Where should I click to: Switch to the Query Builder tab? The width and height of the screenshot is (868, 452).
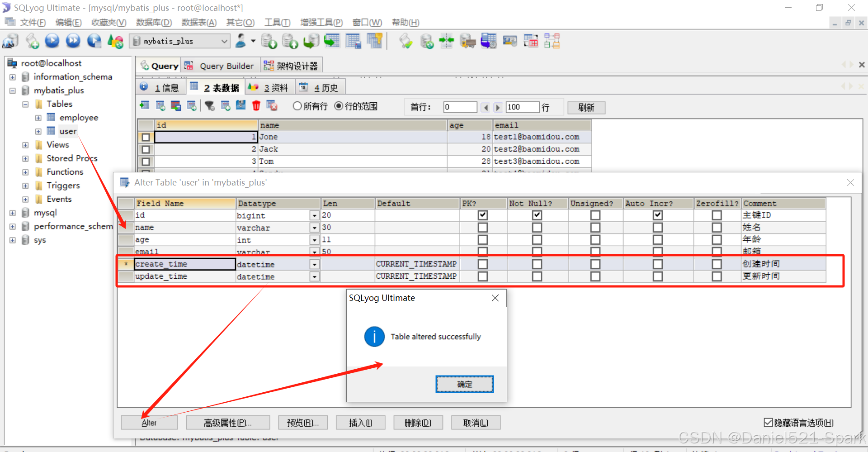click(221, 66)
